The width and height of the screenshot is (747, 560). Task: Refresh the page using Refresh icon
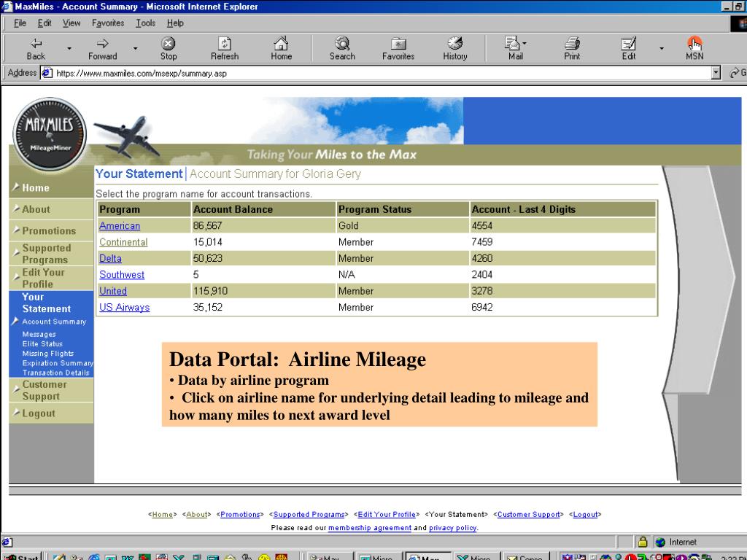[x=225, y=49]
